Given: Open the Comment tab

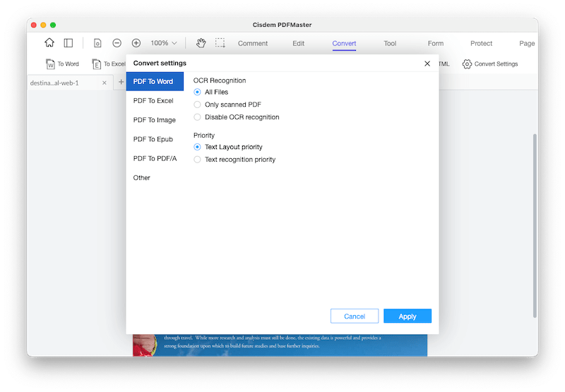Looking at the screenshot, I should tap(253, 43).
